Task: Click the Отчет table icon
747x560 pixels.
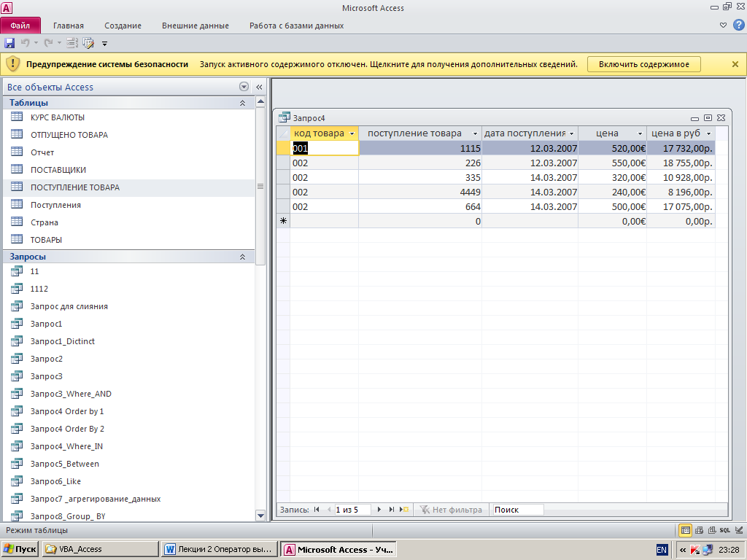Action: pos(17,152)
